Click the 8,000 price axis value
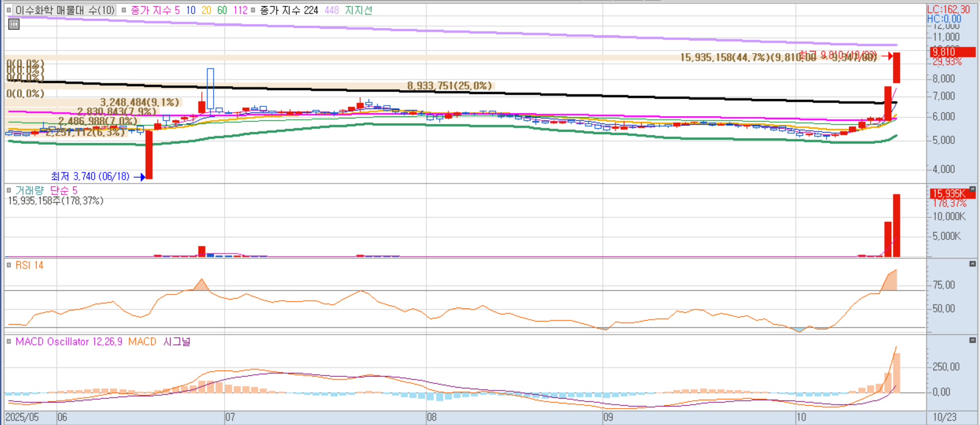Image resolution: width=980 pixels, height=425 pixels. coord(944,79)
